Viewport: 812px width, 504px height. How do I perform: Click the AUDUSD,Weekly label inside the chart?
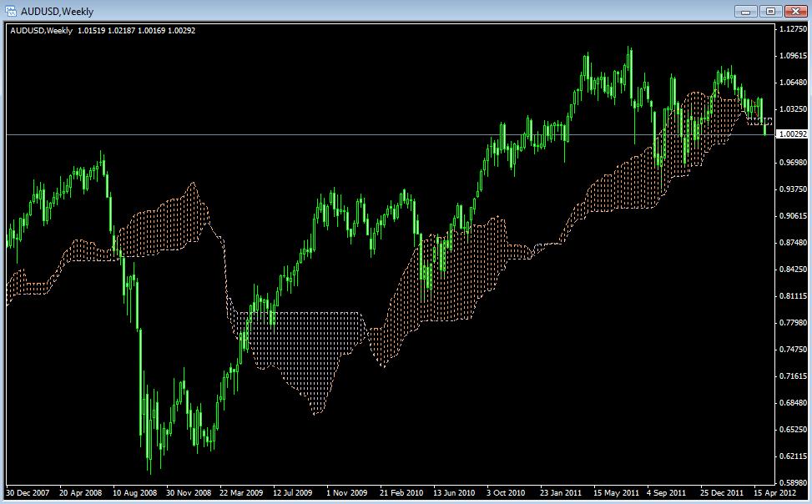pyautogui.click(x=42, y=31)
